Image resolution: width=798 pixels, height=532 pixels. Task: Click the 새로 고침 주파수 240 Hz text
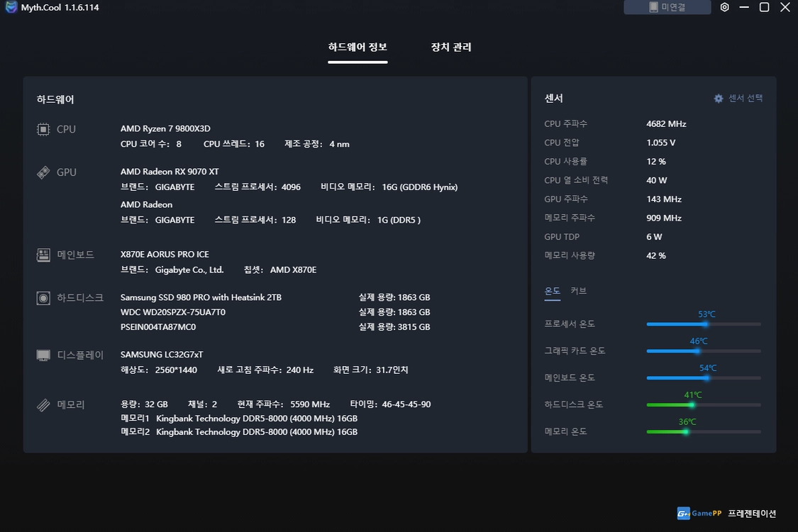pos(265,370)
